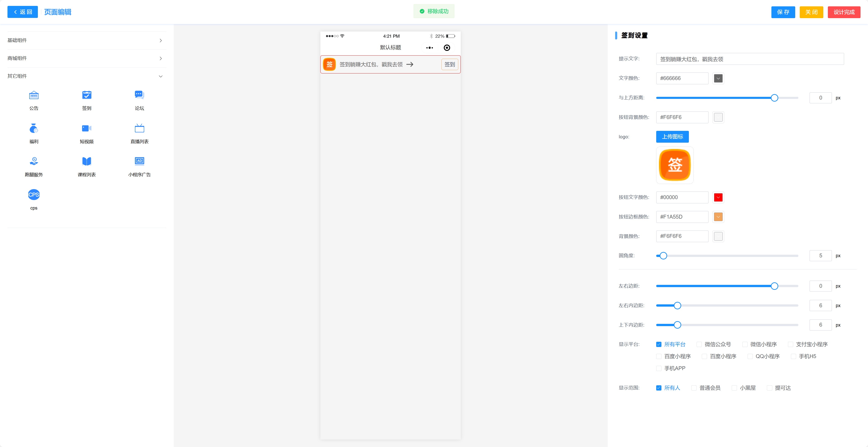Collapse the 其它组件 section

[x=86, y=76]
